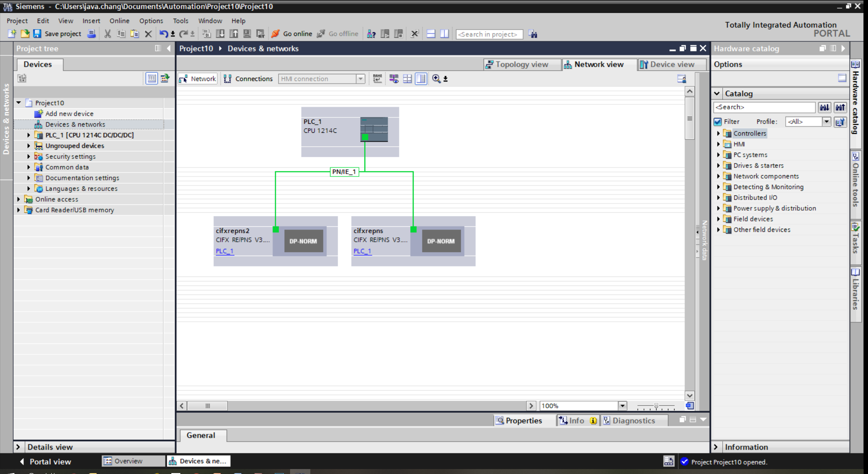Click the Search in project field
The width and height of the screenshot is (868, 474).
[489, 34]
